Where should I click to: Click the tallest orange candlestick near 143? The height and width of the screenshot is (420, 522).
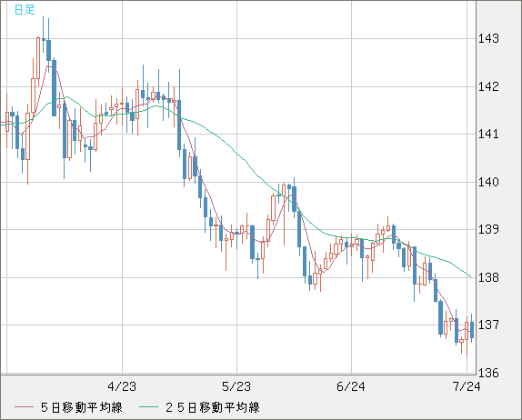(38, 58)
